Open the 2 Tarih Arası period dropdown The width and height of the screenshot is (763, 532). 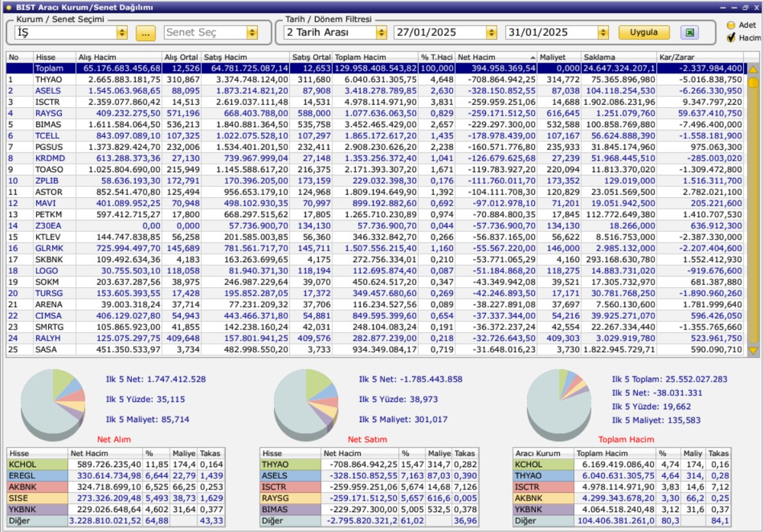(382, 33)
